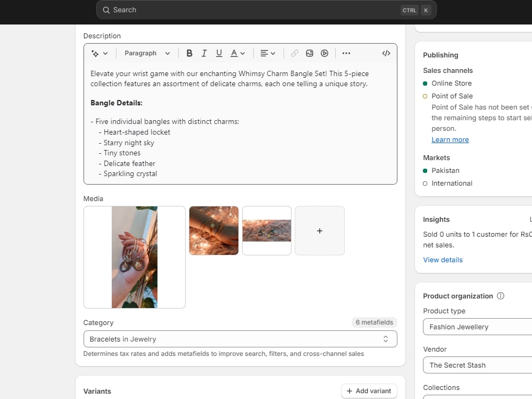Click the Starry night sky list line

pyautogui.click(x=127, y=143)
